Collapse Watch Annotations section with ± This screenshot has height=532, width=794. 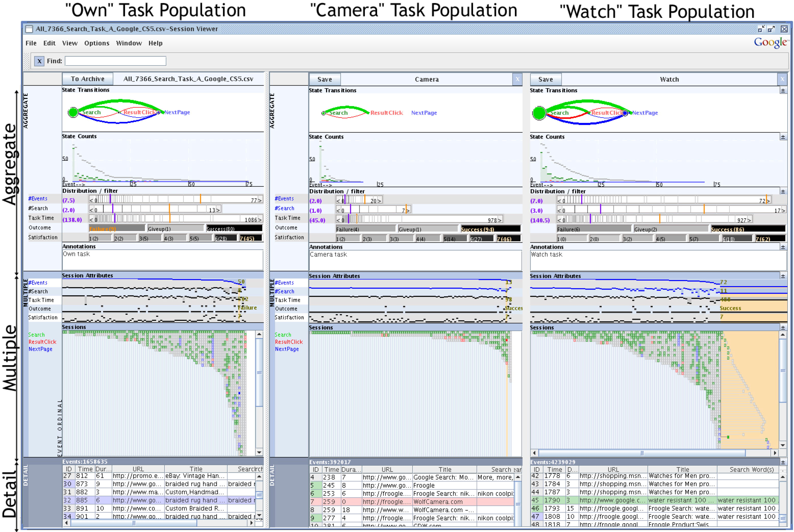[783, 247]
